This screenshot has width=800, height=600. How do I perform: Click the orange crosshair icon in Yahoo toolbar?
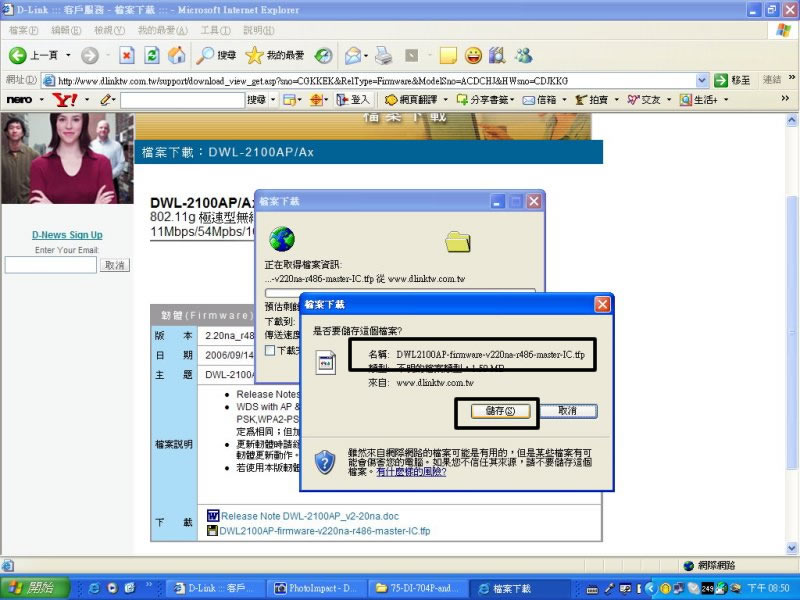pos(316,99)
